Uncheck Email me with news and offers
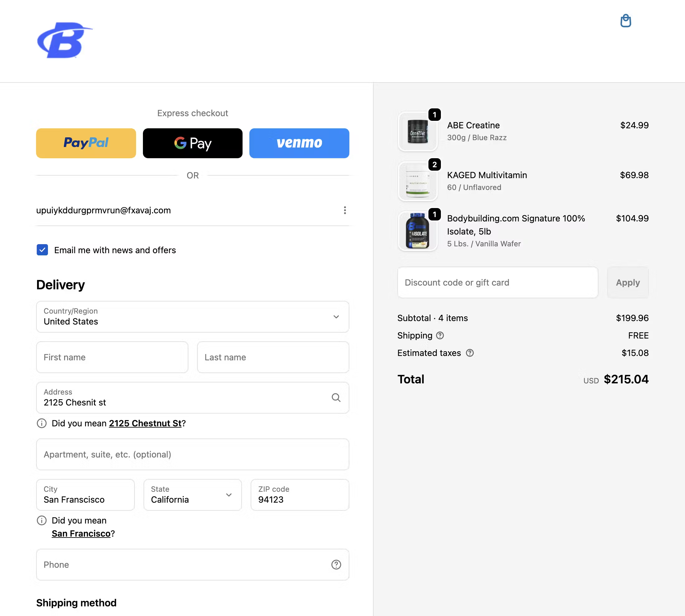The height and width of the screenshot is (616, 685). tap(42, 250)
